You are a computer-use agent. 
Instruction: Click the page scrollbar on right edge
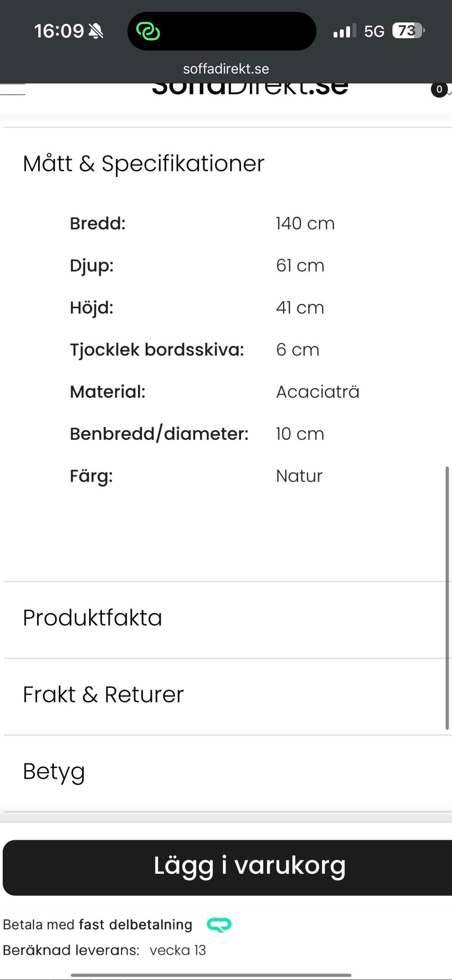(x=447, y=598)
